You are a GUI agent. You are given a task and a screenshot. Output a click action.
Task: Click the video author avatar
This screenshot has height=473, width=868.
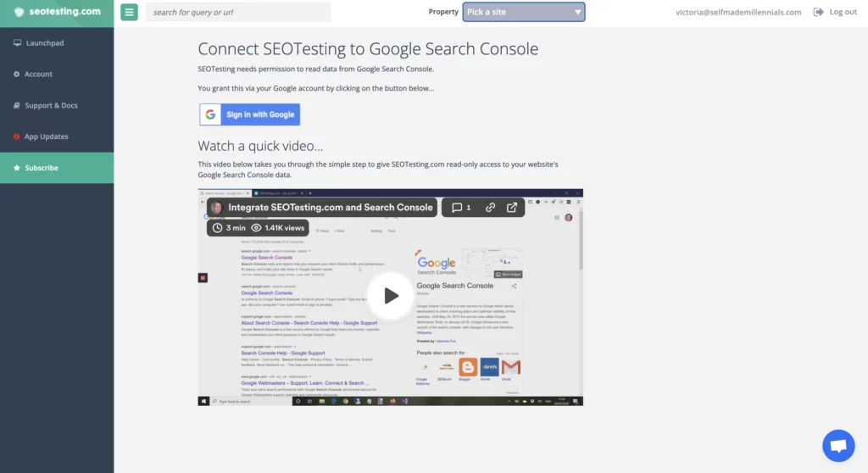(217, 207)
